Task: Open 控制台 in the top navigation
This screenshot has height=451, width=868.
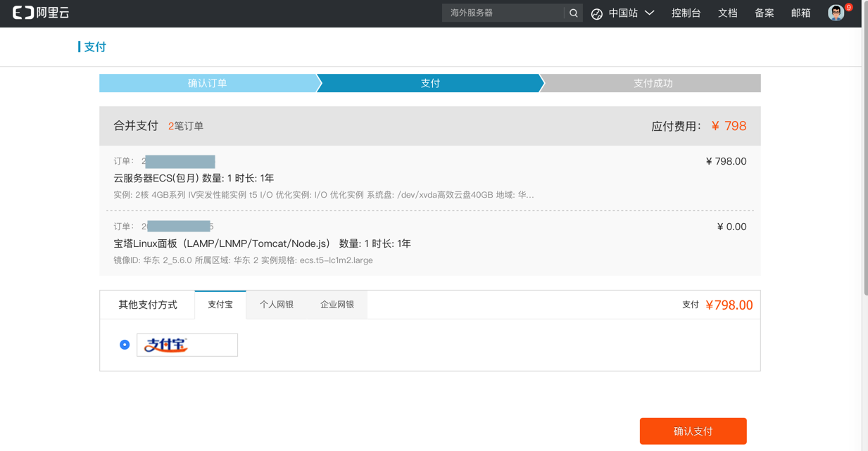Action: click(686, 13)
